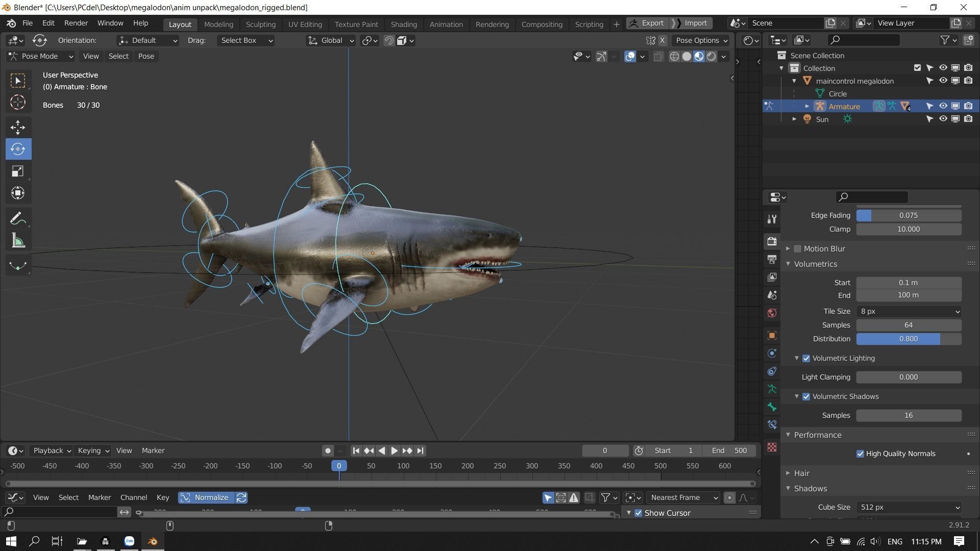Open the Object Constraints properties tab
This screenshot has height=551, width=980.
coord(772,371)
